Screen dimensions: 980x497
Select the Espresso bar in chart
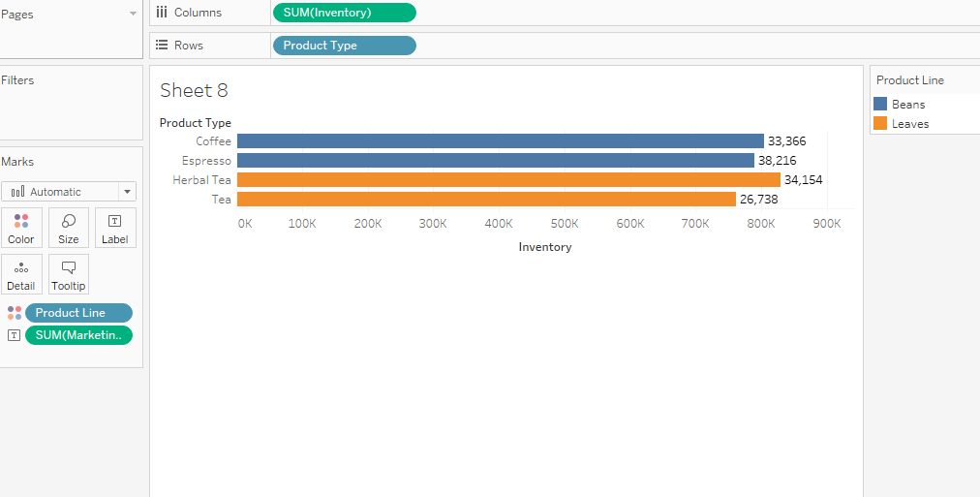(496, 161)
